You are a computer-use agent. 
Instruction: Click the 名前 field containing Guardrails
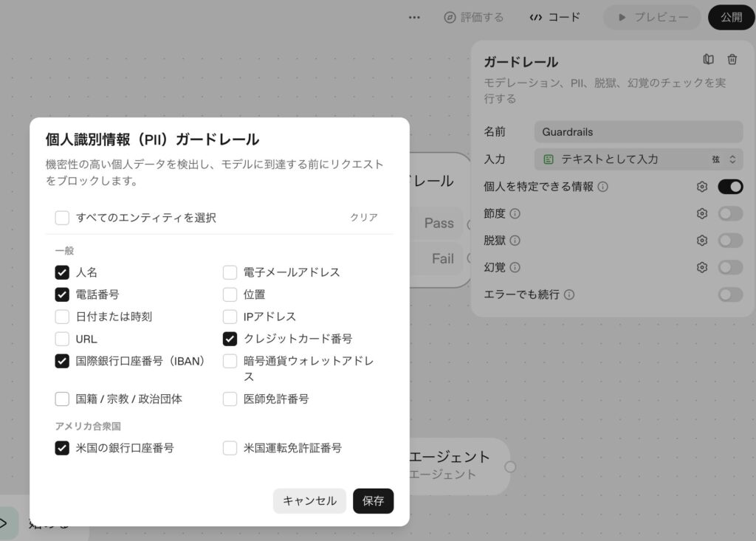pyautogui.click(x=638, y=132)
